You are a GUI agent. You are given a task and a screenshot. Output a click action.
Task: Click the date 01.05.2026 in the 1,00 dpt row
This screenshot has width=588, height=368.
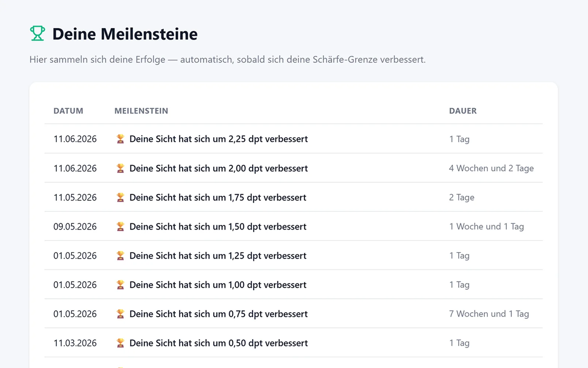[x=75, y=285]
